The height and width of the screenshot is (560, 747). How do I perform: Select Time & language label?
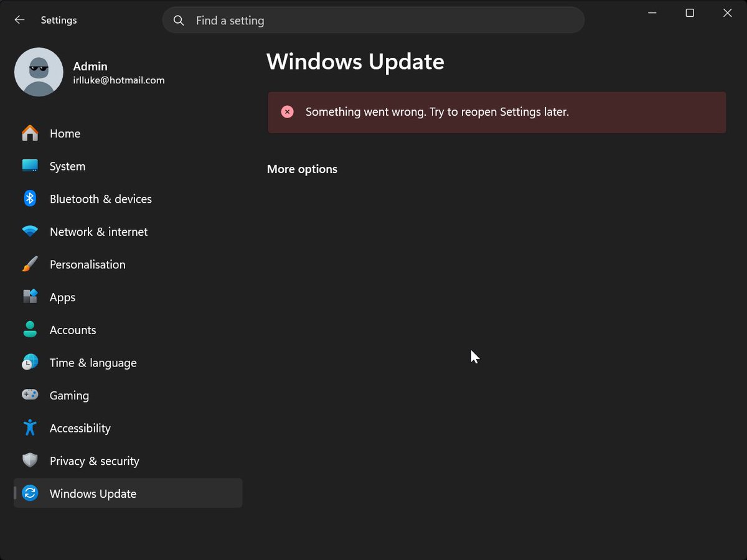tap(93, 363)
